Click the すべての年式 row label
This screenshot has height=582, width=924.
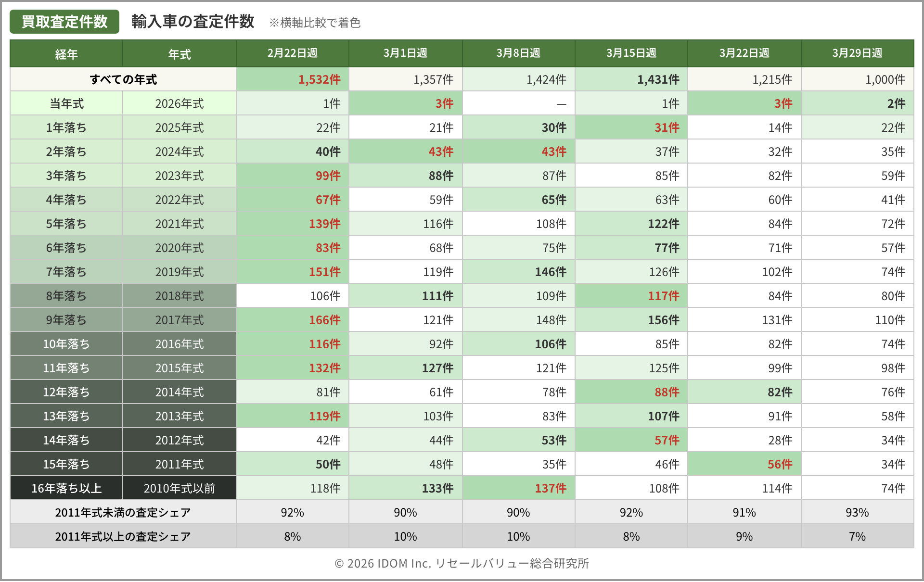pyautogui.click(x=123, y=79)
